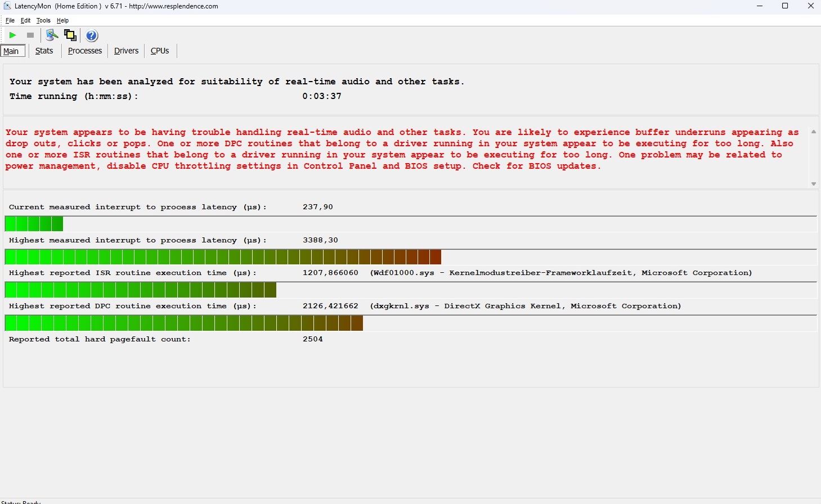Screen dimensions: 821x504
Task: Stop monitoring with the gray square button
Action: [x=30, y=35]
